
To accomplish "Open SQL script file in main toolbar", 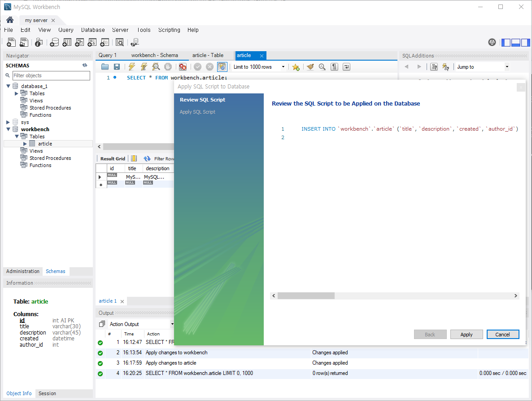I will (24, 43).
